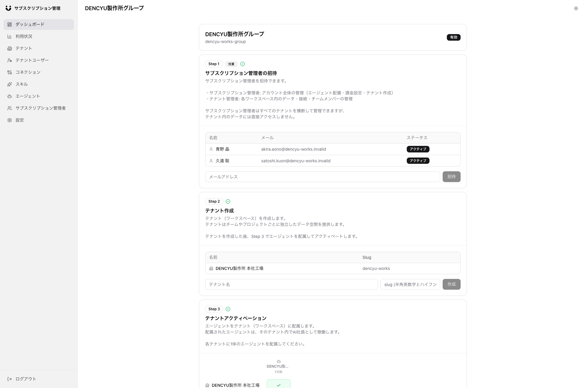The image size is (588, 388).
Task: Click the ログアウト exit icon
Action: [10, 379]
